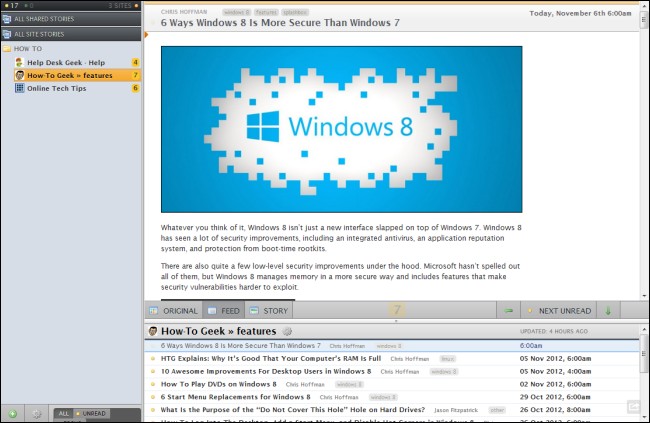Open '10 Awesome Improvements For Desktop Users' story

pyautogui.click(x=266, y=372)
